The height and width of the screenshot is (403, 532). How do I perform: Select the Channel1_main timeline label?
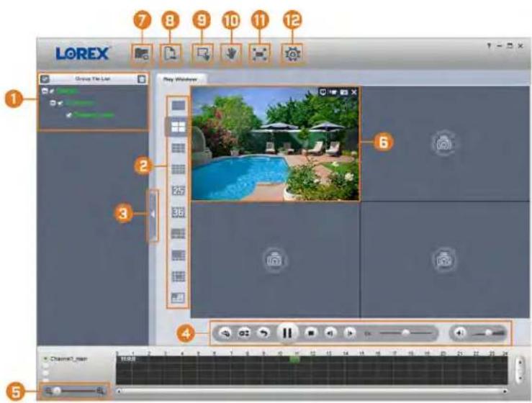[x=69, y=358]
